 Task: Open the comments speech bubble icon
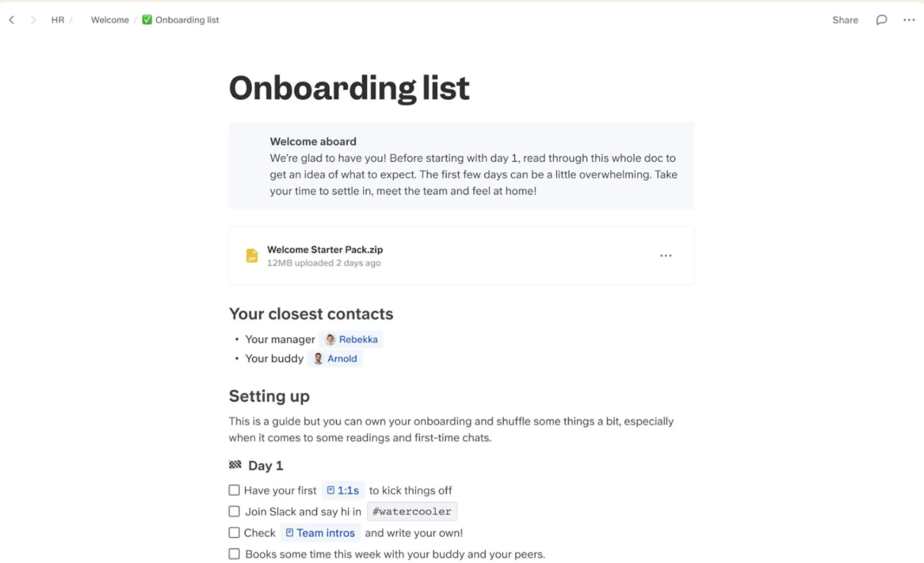pos(881,20)
